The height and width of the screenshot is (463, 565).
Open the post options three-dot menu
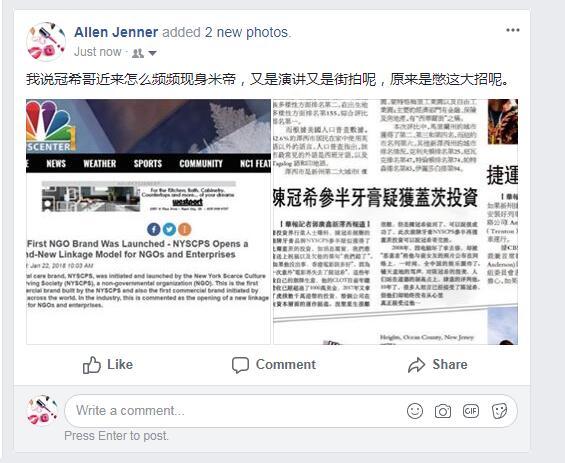512,30
